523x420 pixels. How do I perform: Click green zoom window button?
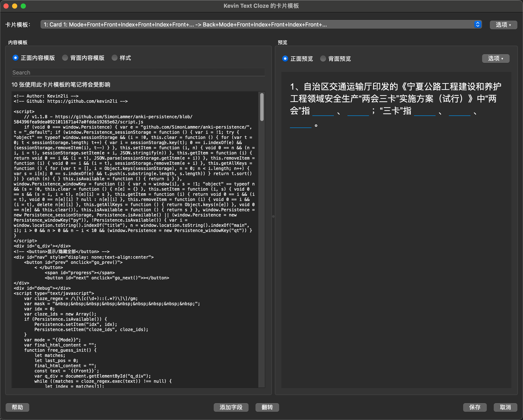(x=23, y=6)
